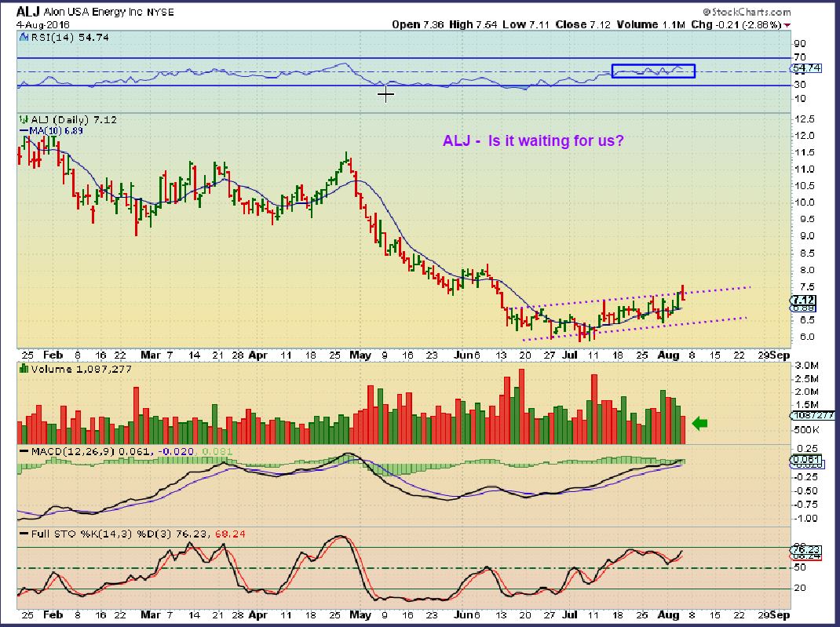
Task: Click the ALJ (Daily) 7.12 legend label
Action: (73, 120)
